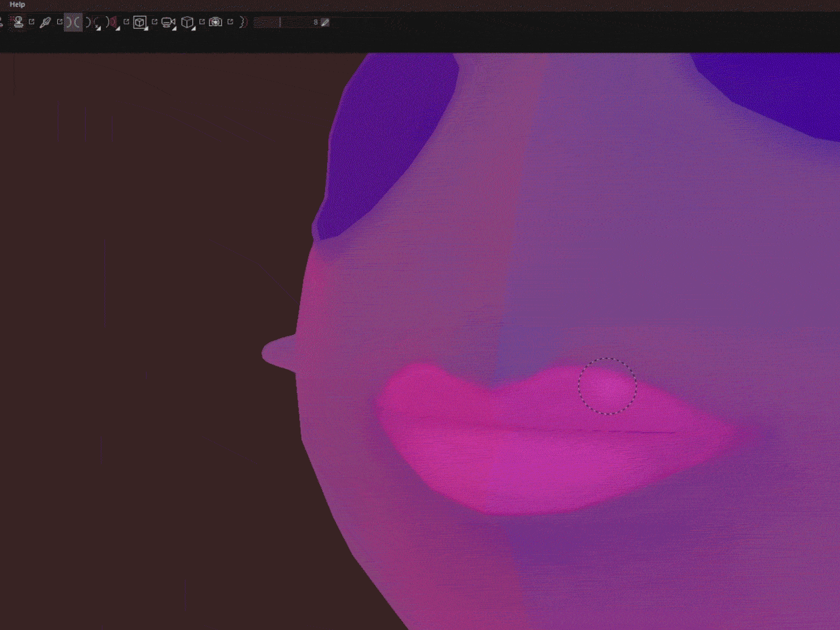
Task: Open options box beside the snapshot camera
Action: pos(230,22)
